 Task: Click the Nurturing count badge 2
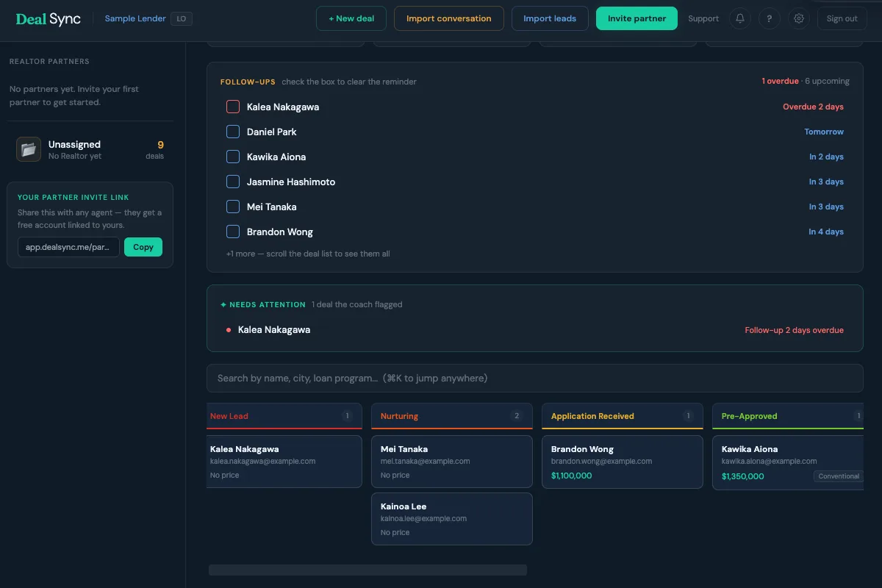[517, 416]
